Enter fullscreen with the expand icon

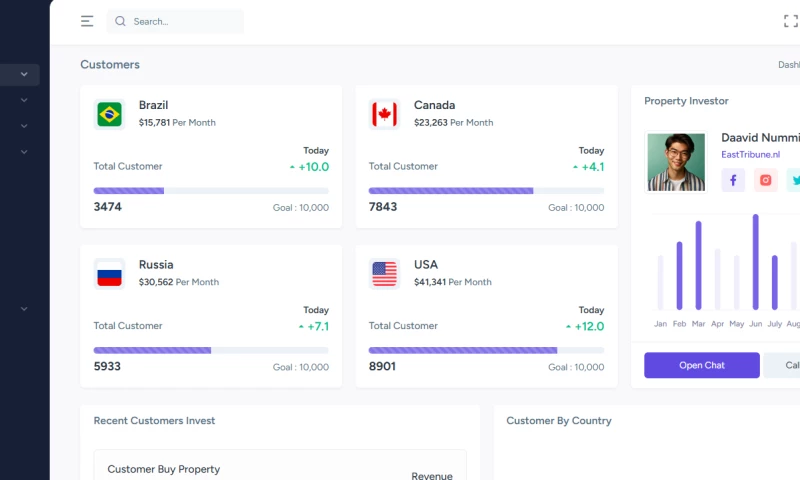(790, 21)
